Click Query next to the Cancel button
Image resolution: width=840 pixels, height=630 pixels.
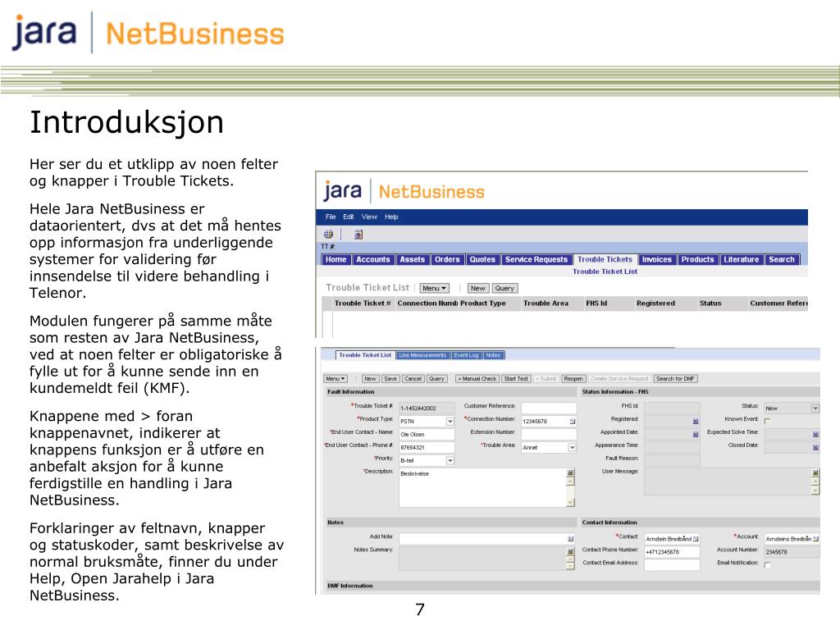click(x=436, y=379)
